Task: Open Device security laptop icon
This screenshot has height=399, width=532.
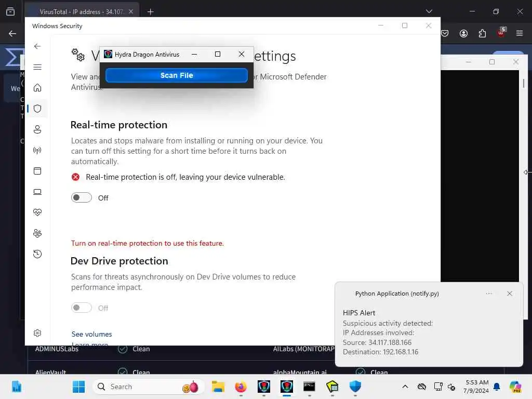Action: (37, 192)
